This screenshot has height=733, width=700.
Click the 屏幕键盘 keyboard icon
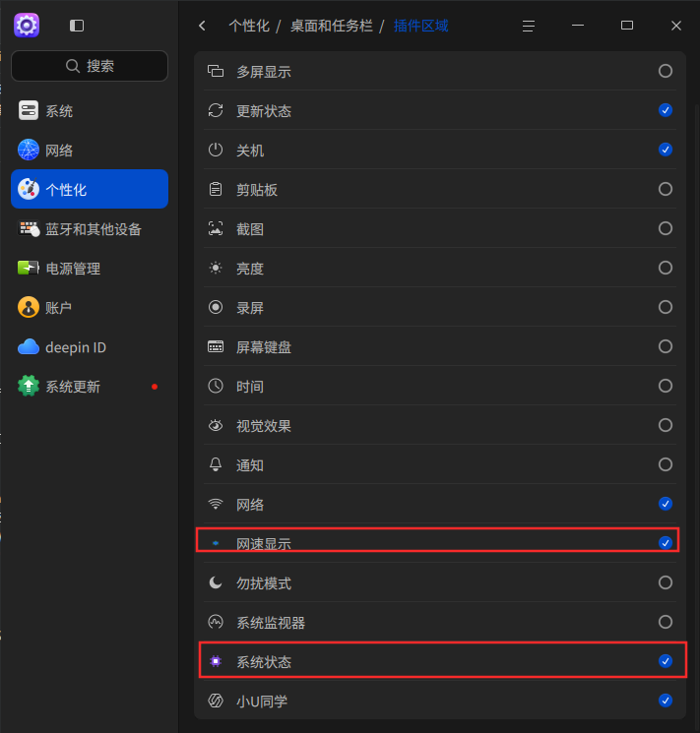(216, 347)
